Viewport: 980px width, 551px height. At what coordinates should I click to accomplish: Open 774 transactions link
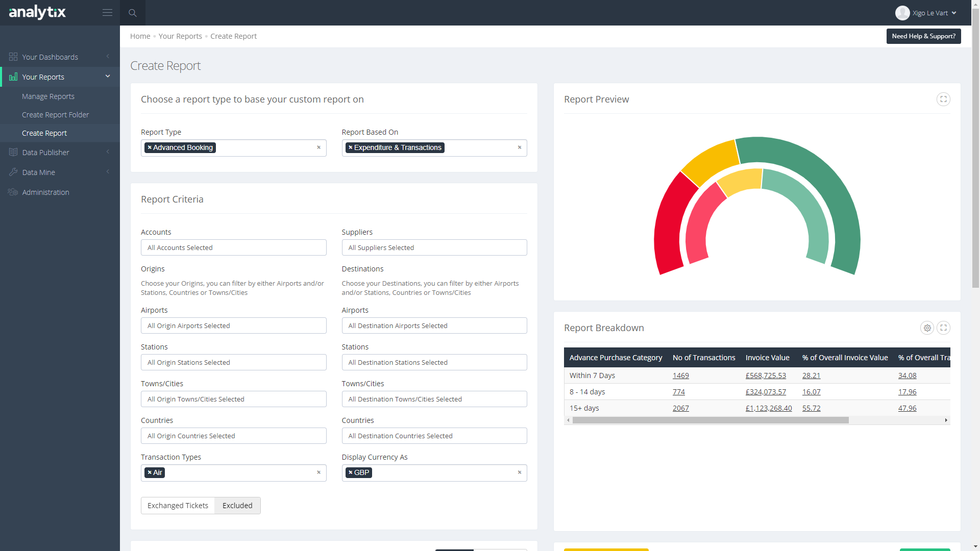(679, 392)
